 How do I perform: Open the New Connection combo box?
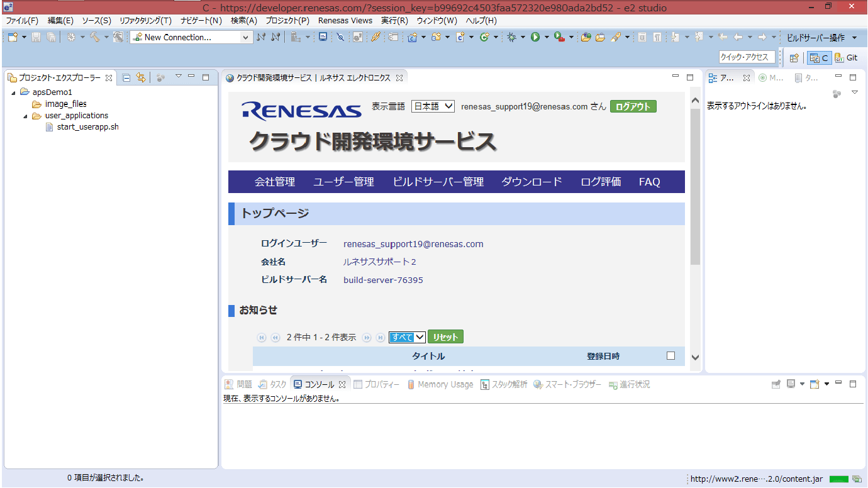coord(191,37)
